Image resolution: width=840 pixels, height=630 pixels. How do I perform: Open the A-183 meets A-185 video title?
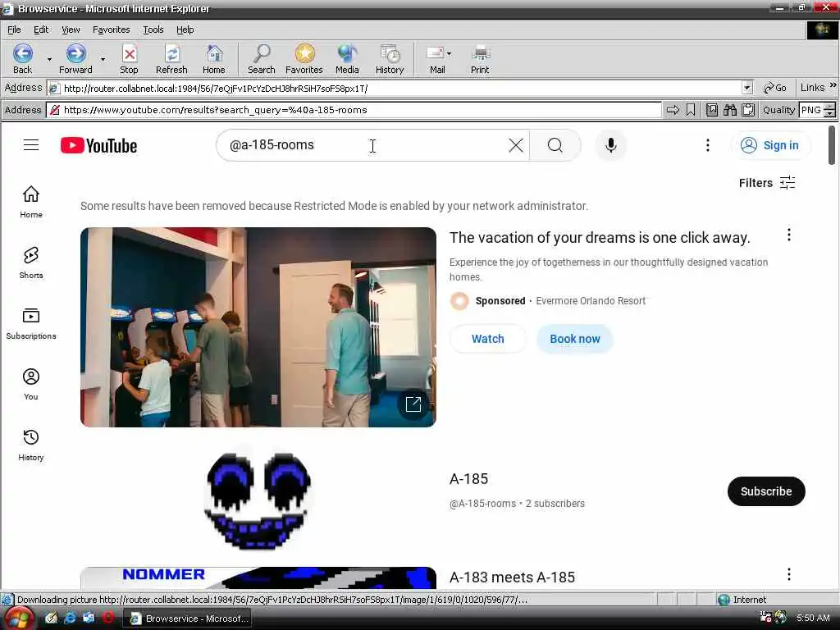pos(512,577)
